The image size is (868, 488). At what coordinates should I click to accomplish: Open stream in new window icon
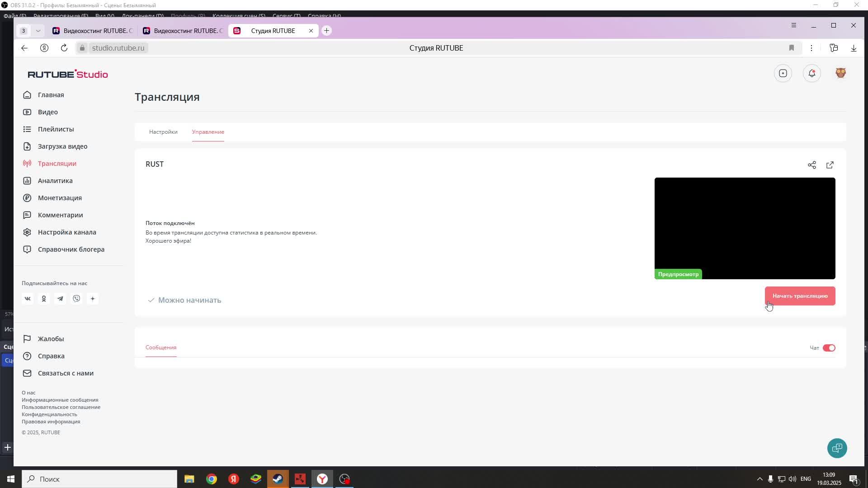pos(830,165)
